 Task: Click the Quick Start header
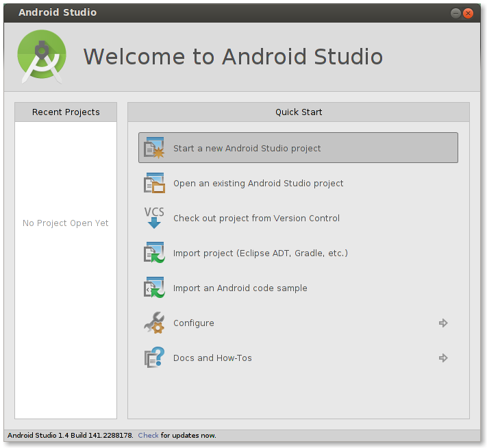point(299,112)
